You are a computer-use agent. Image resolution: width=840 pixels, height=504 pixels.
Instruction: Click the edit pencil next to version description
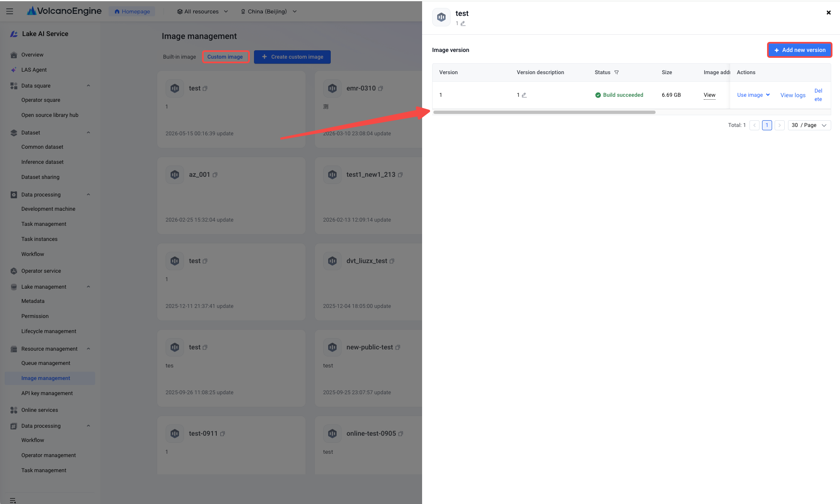coord(524,95)
